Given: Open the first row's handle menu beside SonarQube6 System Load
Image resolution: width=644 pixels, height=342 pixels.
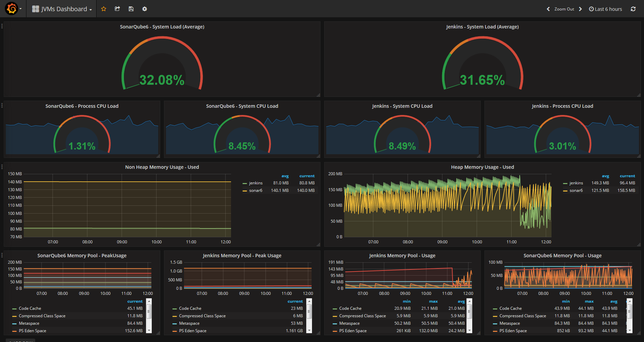Looking at the screenshot, I should click(x=2, y=26).
